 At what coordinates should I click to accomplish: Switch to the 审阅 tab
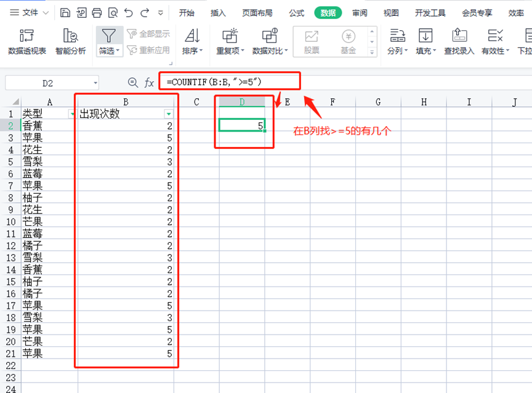click(360, 13)
